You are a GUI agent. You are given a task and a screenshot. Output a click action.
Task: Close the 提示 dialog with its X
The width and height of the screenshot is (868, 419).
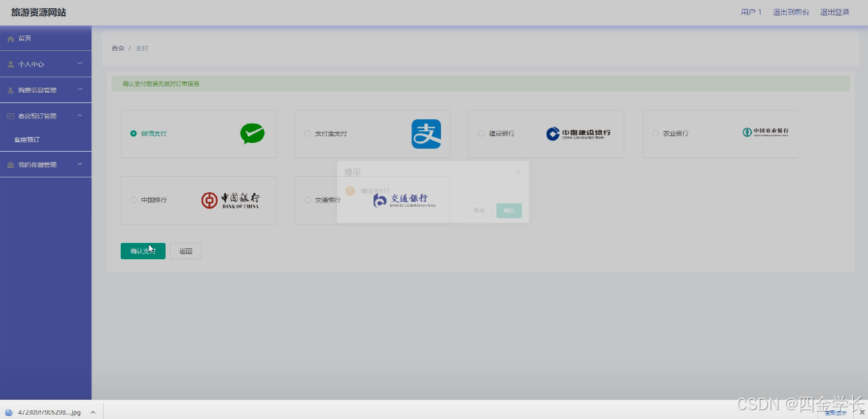click(518, 172)
